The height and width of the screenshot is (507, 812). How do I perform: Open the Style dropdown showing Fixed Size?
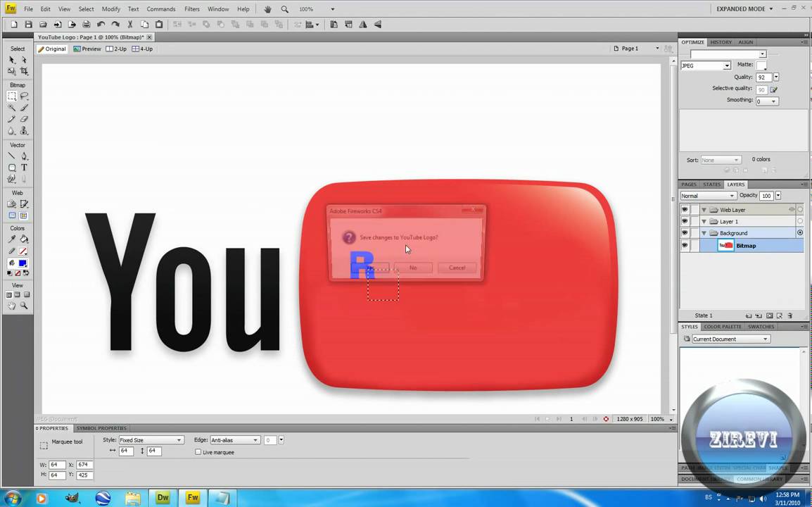151,440
